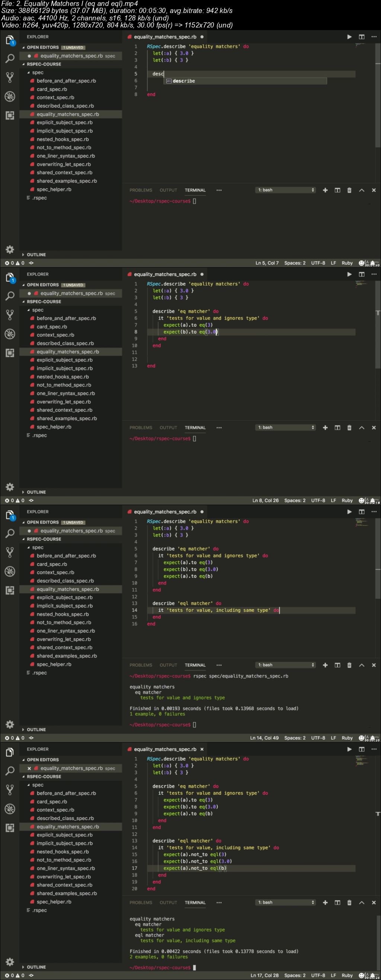The width and height of the screenshot is (381, 980).
Task: Close terminal panel X in bottom frame
Action: pyautogui.click(x=374, y=902)
